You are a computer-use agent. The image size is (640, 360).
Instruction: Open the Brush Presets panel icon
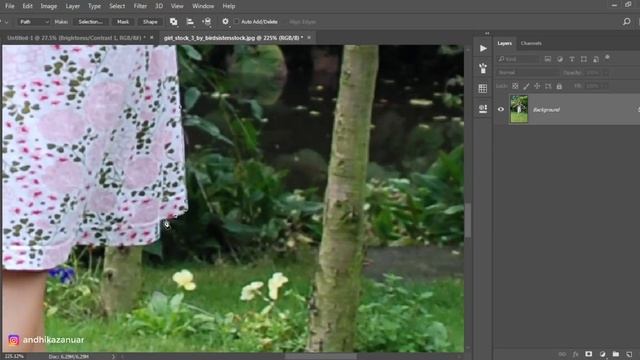483,68
